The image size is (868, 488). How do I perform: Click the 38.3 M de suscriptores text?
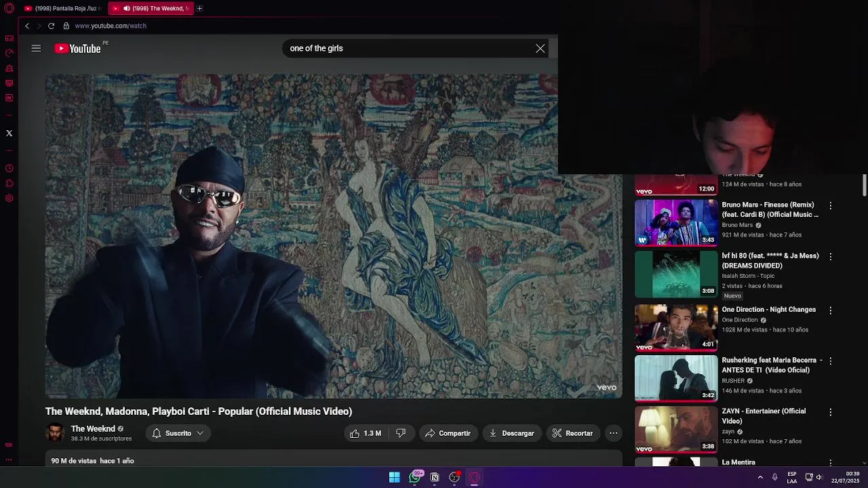pyautogui.click(x=101, y=439)
